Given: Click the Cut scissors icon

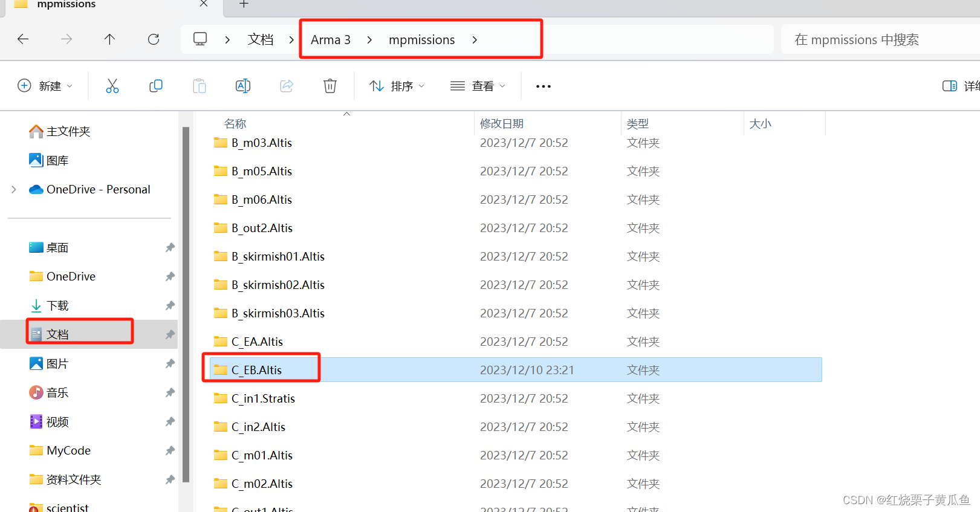Looking at the screenshot, I should 112,86.
